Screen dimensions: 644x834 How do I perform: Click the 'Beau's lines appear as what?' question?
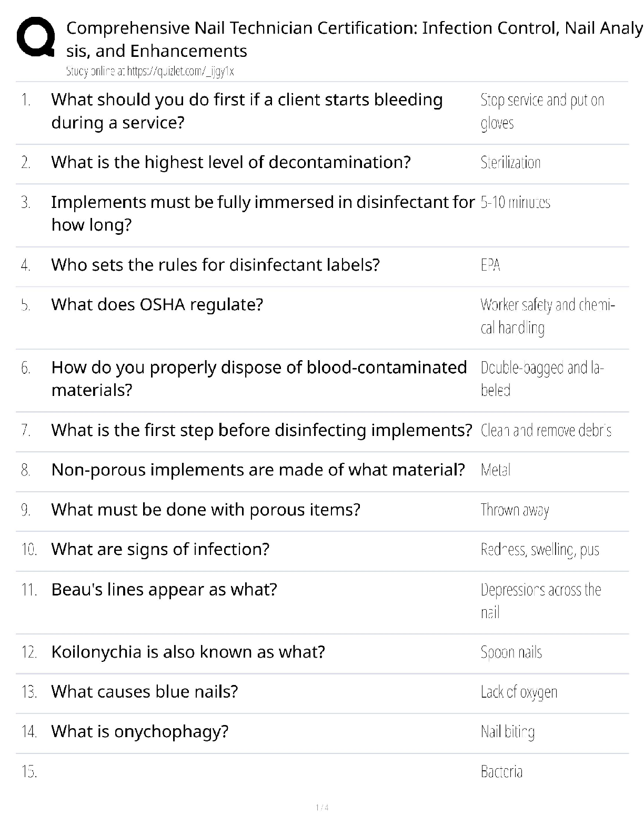coord(164,590)
